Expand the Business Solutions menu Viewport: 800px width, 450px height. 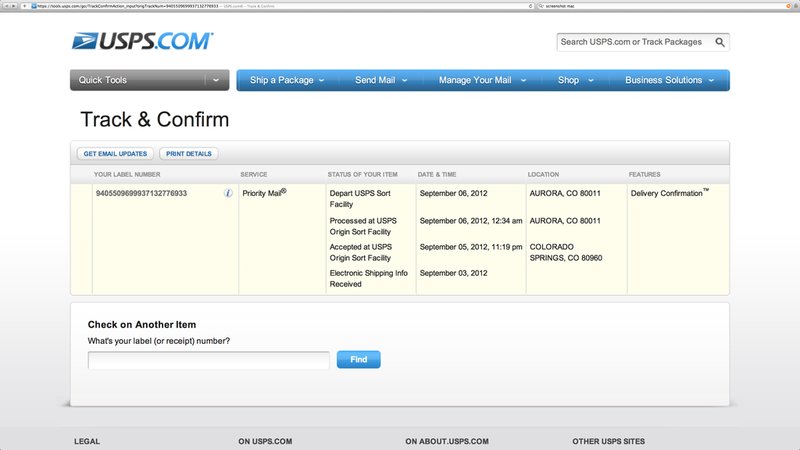[x=669, y=80]
